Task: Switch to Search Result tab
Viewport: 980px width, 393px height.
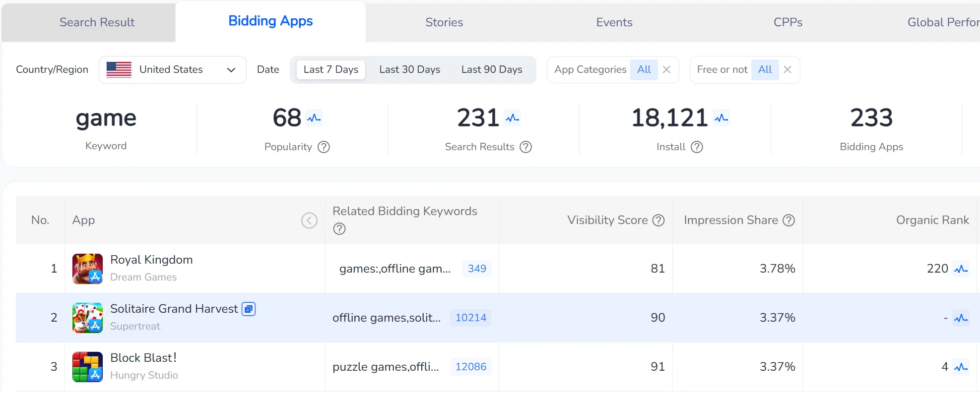Action: [x=97, y=22]
